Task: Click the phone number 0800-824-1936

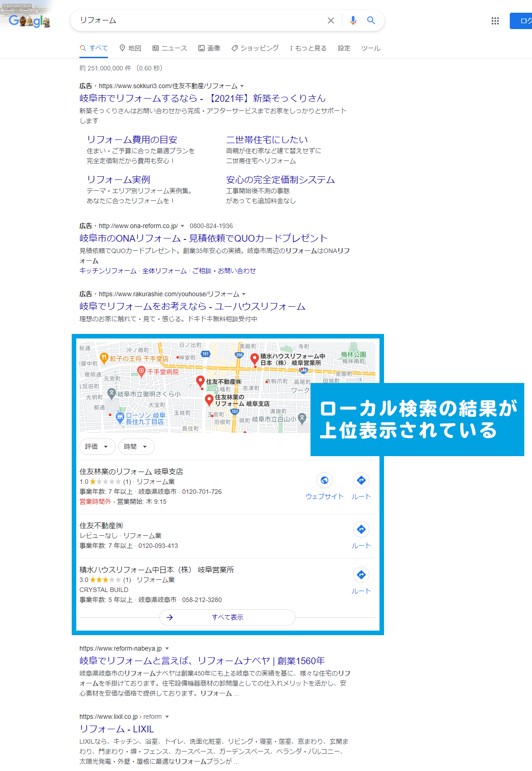Action: [x=211, y=226]
